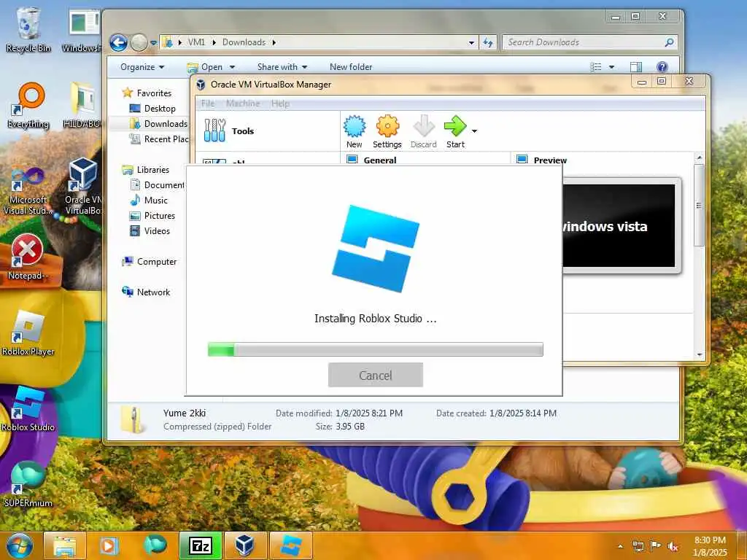Expand the Open button dropdown arrow

(x=232, y=67)
